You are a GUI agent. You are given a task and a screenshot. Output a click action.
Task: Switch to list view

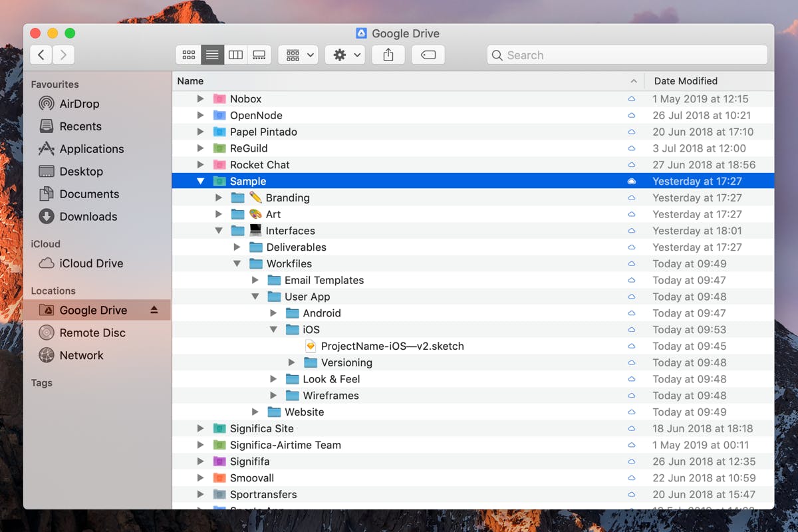212,55
